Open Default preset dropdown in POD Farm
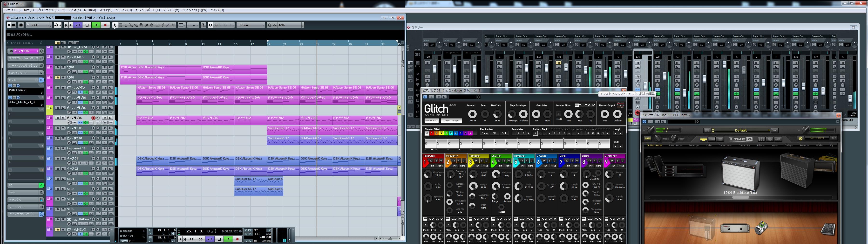This screenshot has width=868, height=244. [x=741, y=130]
